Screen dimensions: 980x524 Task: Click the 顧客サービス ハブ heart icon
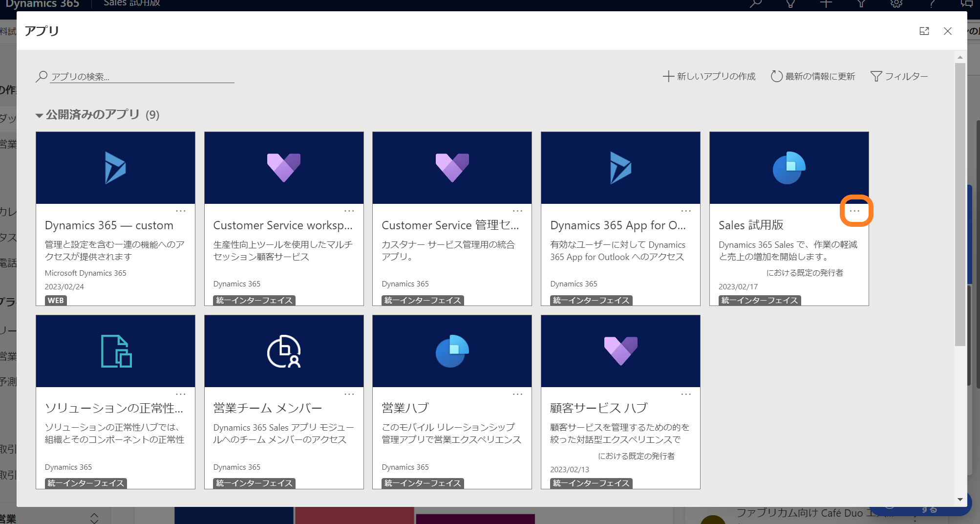[x=621, y=351]
